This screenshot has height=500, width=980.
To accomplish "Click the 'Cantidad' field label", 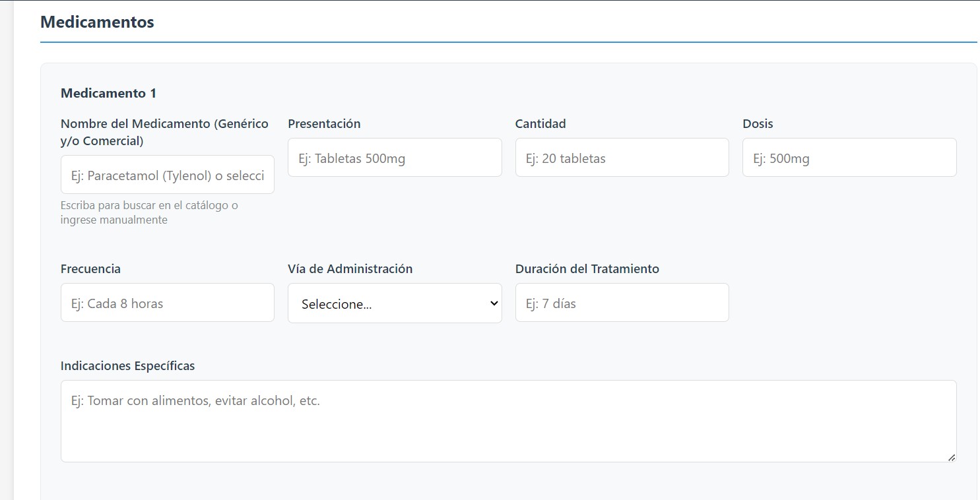I will (x=540, y=123).
